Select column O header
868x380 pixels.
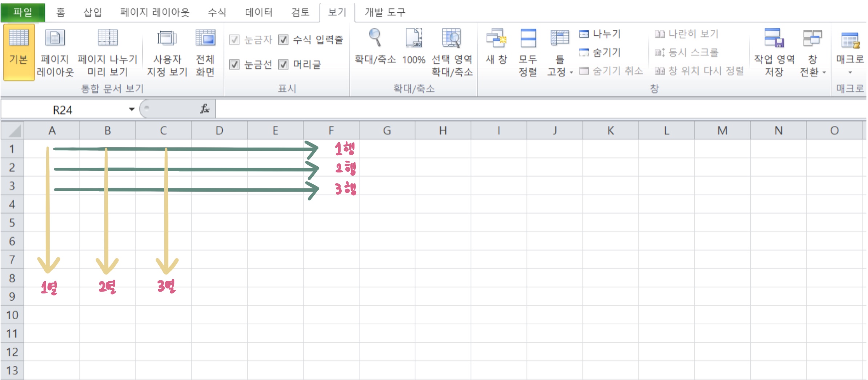(x=834, y=131)
